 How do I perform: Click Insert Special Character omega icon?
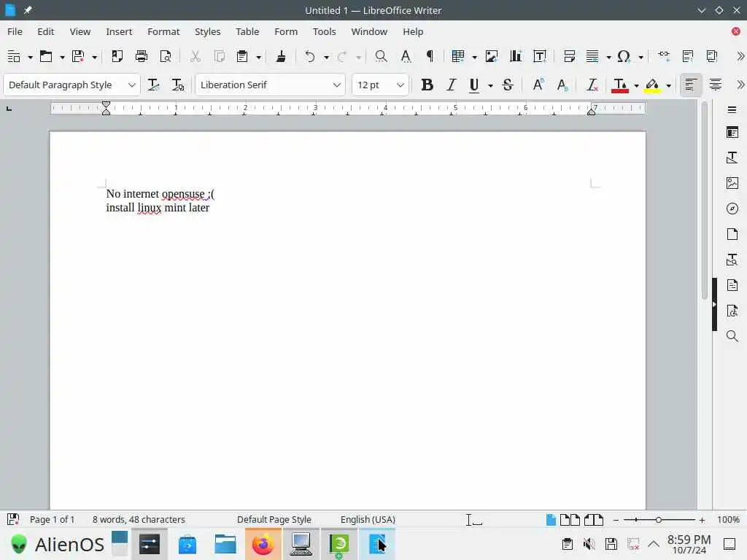tap(624, 57)
